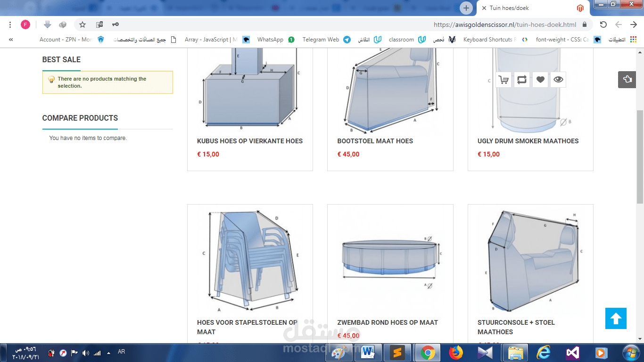Open Sublime Text from the taskbar
The width and height of the screenshot is (644, 362).
(x=397, y=352)
